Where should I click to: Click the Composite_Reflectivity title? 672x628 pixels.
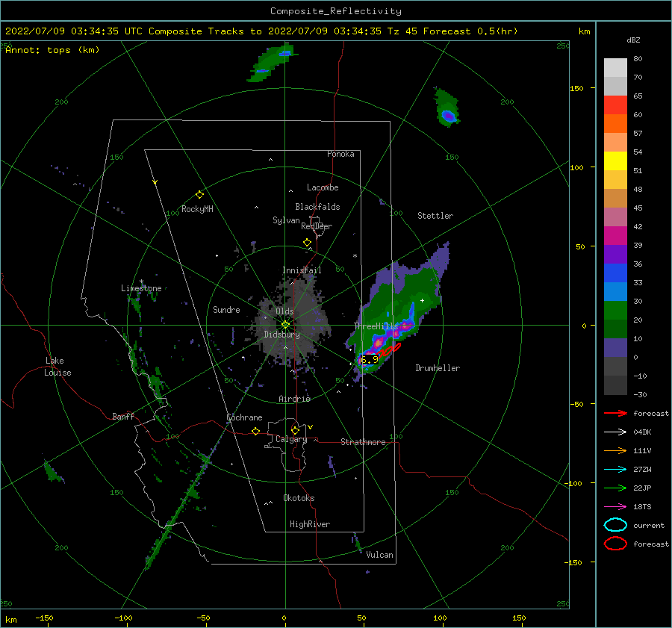click(x=336, y=11)
